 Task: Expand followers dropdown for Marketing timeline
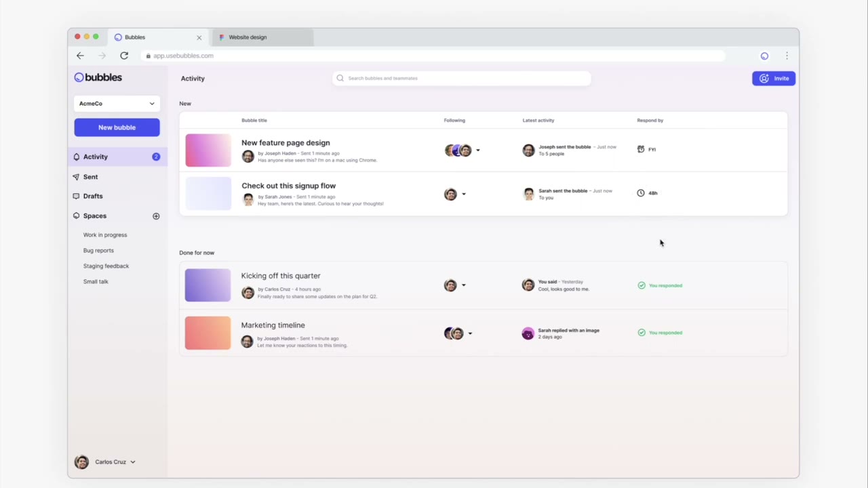click(470, 333)
